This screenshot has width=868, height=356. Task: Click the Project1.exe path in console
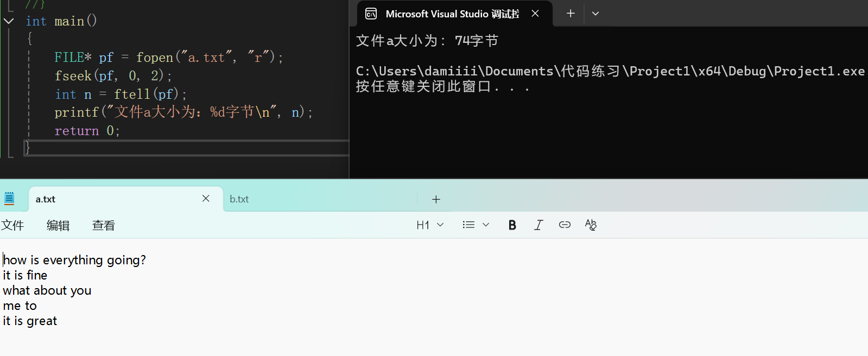click(610, 71)
